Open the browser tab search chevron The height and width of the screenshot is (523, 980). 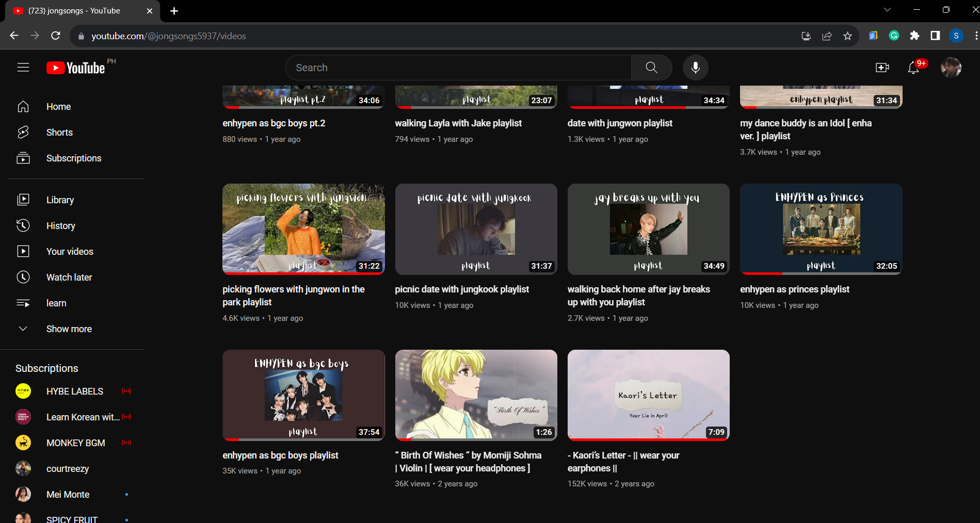point(887,9)
